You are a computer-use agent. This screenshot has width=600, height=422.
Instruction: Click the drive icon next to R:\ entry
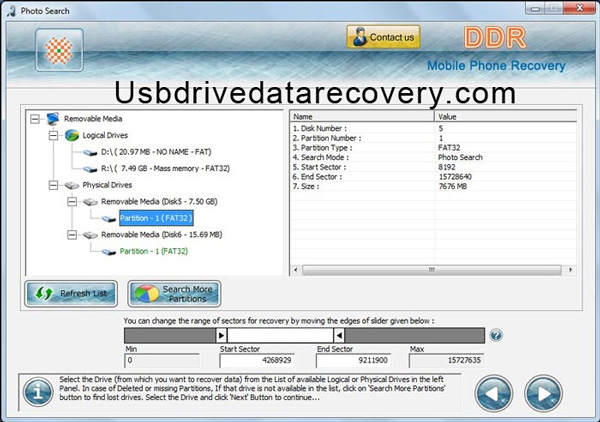click(90, 169)
